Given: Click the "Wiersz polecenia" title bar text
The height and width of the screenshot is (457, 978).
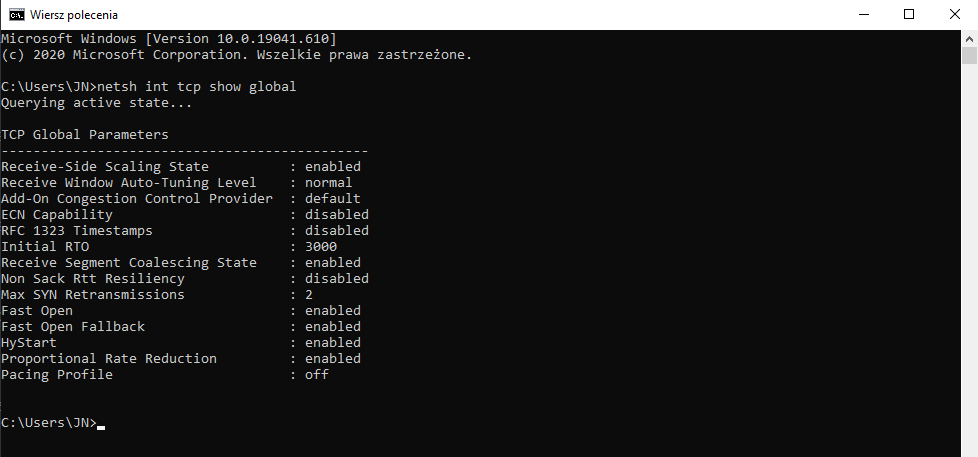Looking at the screenshot, I should point(74,15).
